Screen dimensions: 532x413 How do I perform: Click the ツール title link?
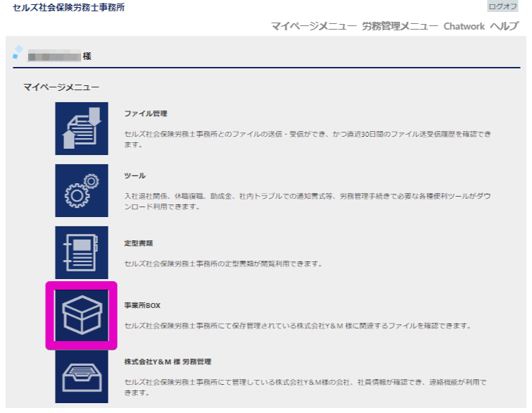[x=135, y=175]
